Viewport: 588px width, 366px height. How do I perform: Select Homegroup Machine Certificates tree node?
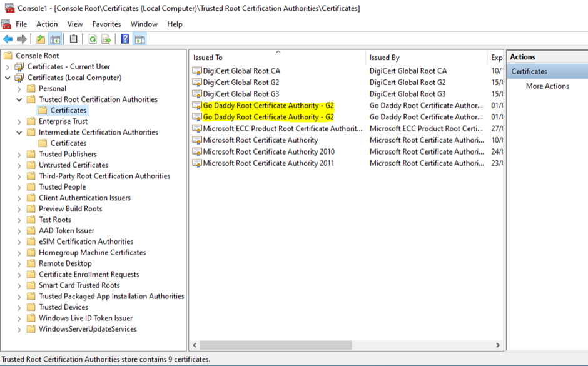92,252
